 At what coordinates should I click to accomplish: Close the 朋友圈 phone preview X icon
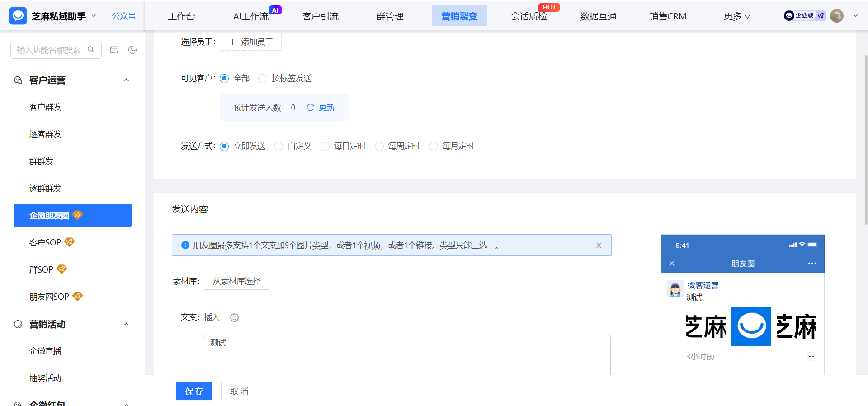[672, 263]
